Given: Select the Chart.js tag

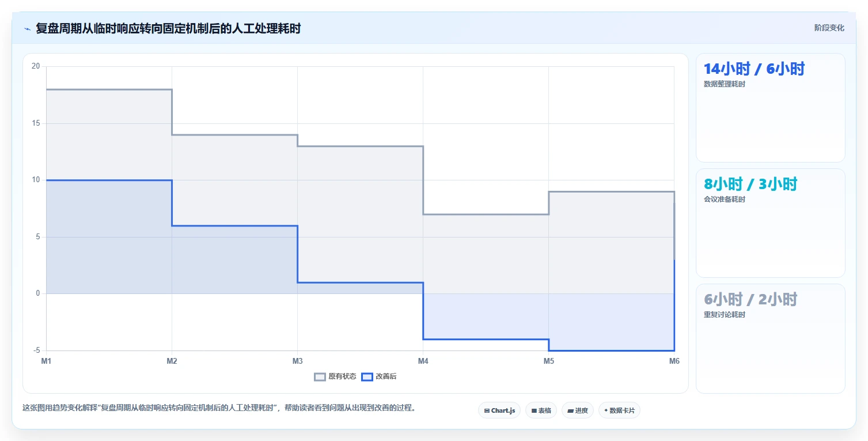Looking at the screenshot, I should click(499, 410).
